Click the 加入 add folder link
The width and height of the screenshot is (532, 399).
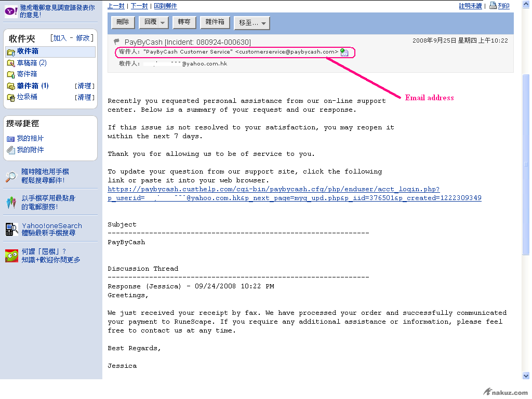(60, 38)
